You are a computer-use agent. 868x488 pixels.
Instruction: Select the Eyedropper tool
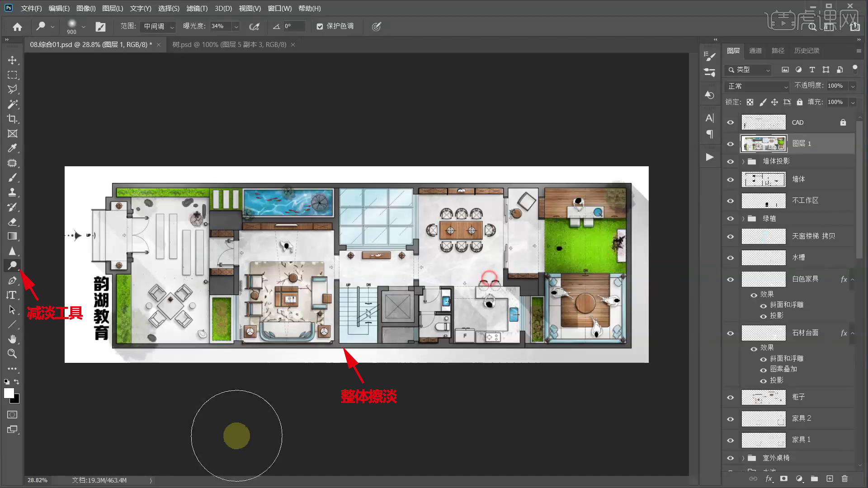pyautogui.click(x=12, y=148)
